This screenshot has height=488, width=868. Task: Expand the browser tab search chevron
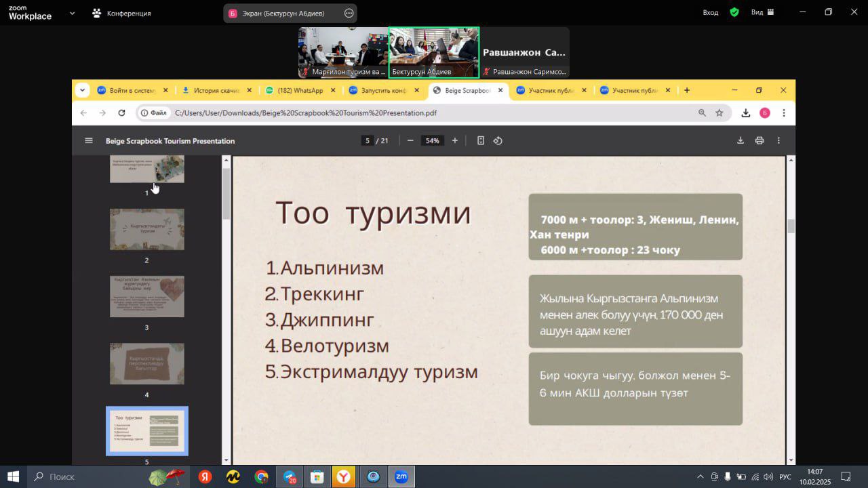[83, 90]
